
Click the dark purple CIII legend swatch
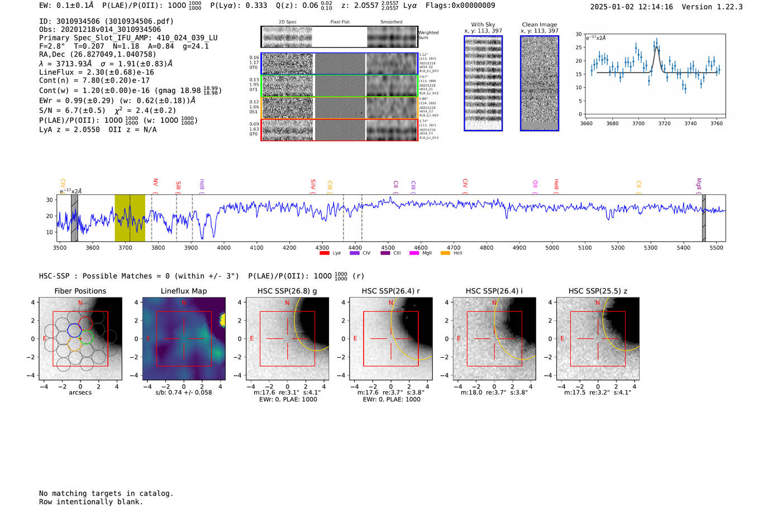click(385, 253)
